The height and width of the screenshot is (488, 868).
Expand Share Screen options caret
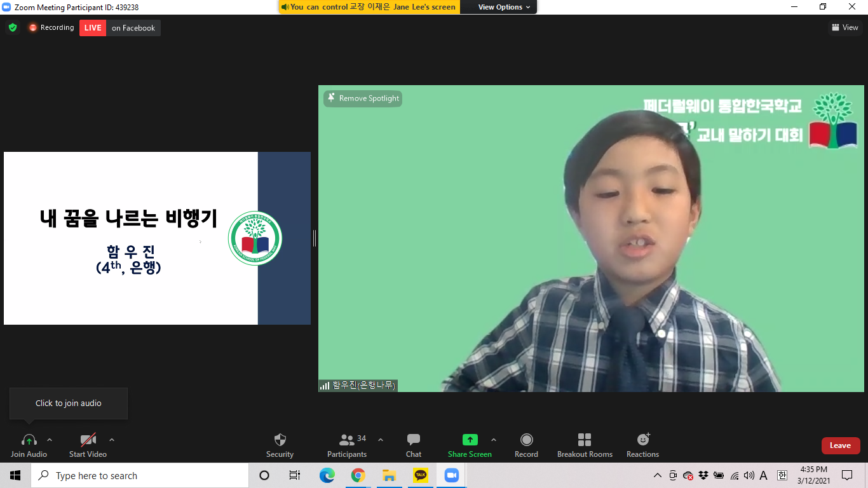pos(494,440)
